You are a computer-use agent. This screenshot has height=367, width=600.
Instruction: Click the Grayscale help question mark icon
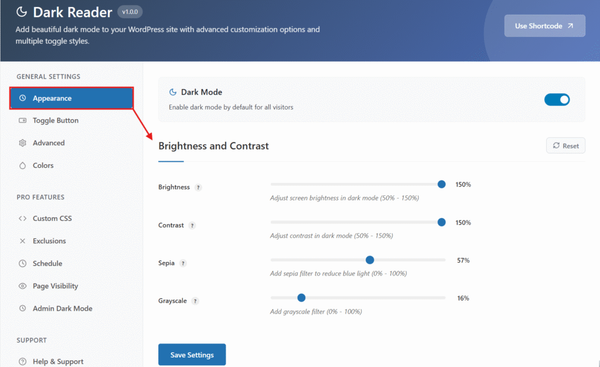[195, 301]
